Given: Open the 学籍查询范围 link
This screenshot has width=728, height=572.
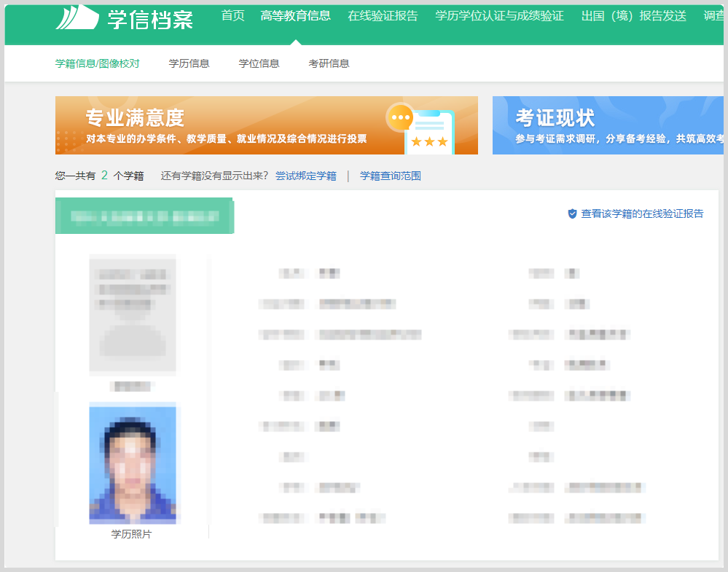Looking at the screenshot, I should (x=391, y=176).
